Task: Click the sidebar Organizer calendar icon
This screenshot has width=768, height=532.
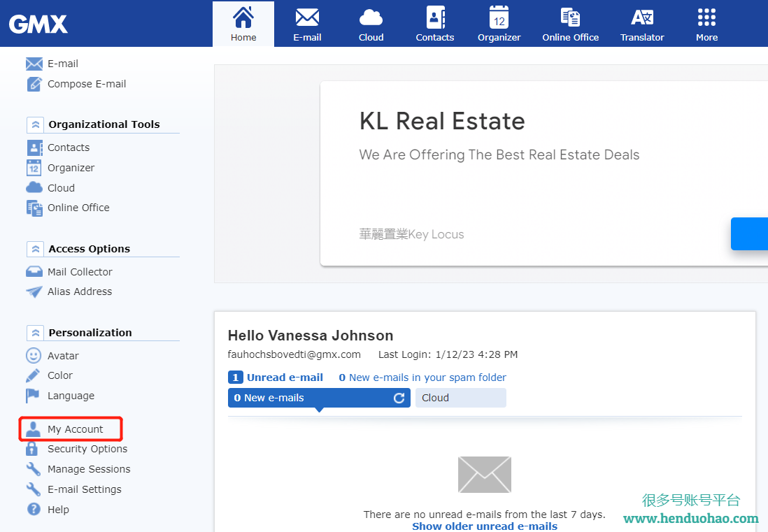Action: (34, 168)
